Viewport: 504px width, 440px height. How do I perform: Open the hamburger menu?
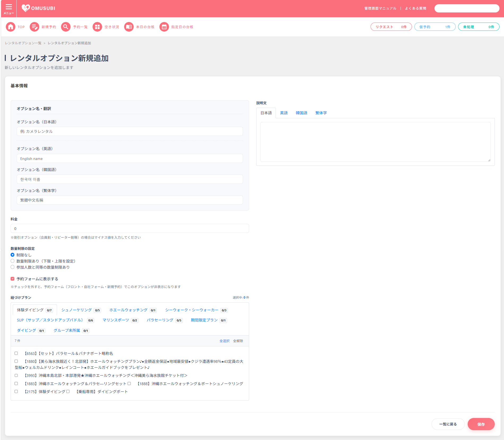(x=9, y=8)
